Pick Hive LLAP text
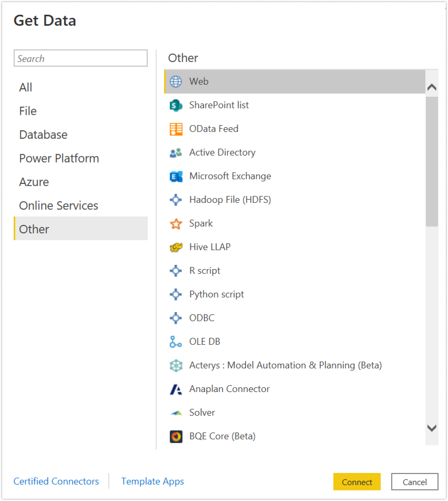Image resolution: width=448 pixels, height=501 pixels. pos(210,247)
